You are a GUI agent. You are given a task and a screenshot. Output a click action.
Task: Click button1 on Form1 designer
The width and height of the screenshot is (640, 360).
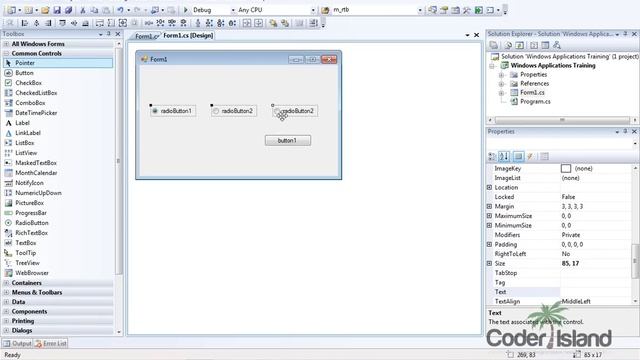pyautogui.click(x=287, y=141)
